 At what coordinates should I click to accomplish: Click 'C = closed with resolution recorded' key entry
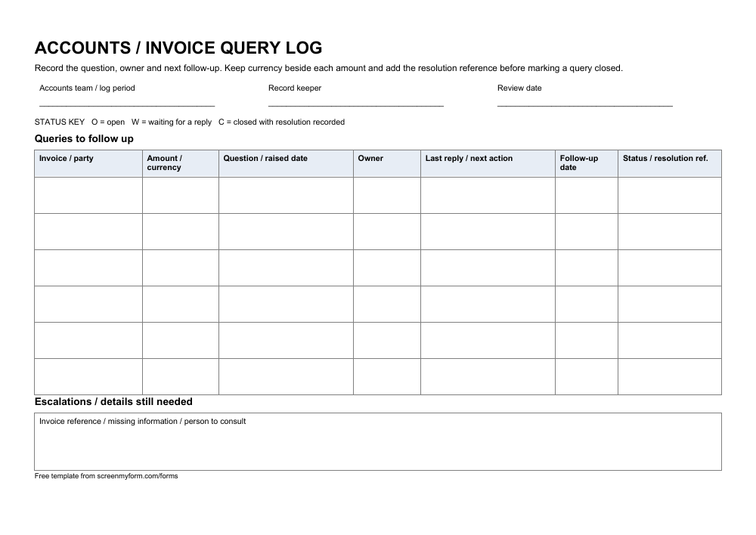pos(281,122)
